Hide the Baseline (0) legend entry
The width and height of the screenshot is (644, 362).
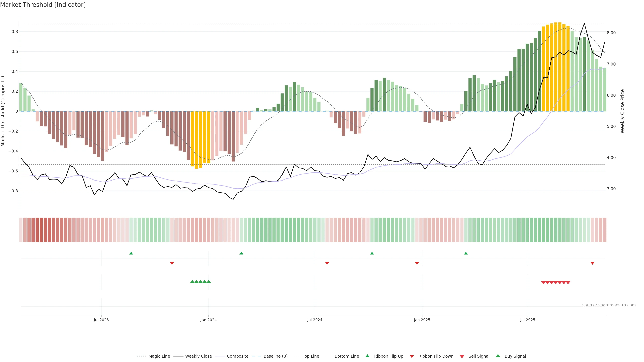pyautogui.click(x=275, y=356)
